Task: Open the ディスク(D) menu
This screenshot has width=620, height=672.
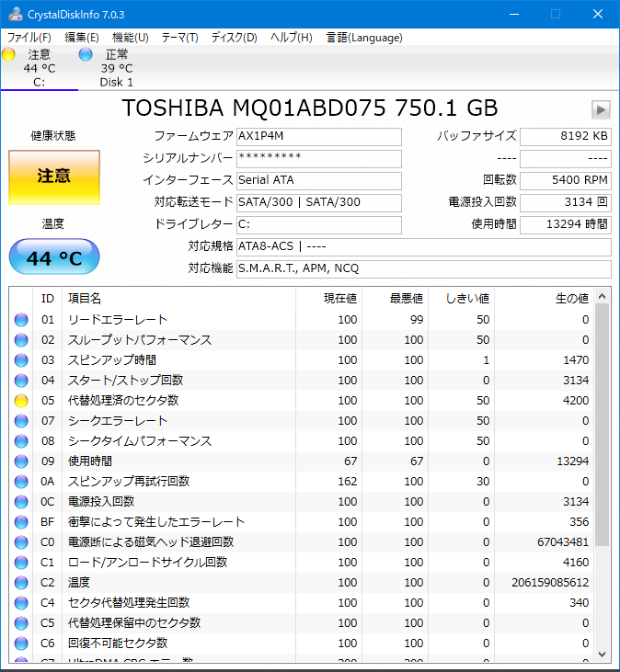Action: (x=234, y=38)
